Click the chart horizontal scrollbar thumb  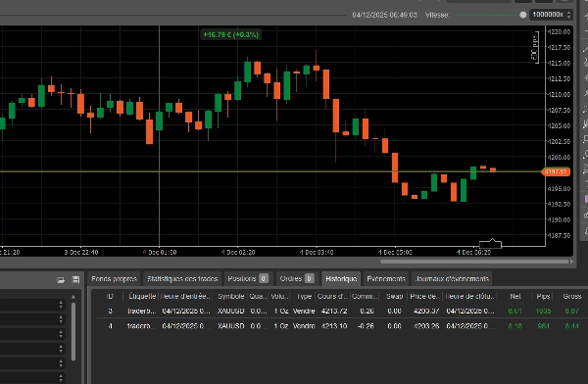(x=474, y=262)
